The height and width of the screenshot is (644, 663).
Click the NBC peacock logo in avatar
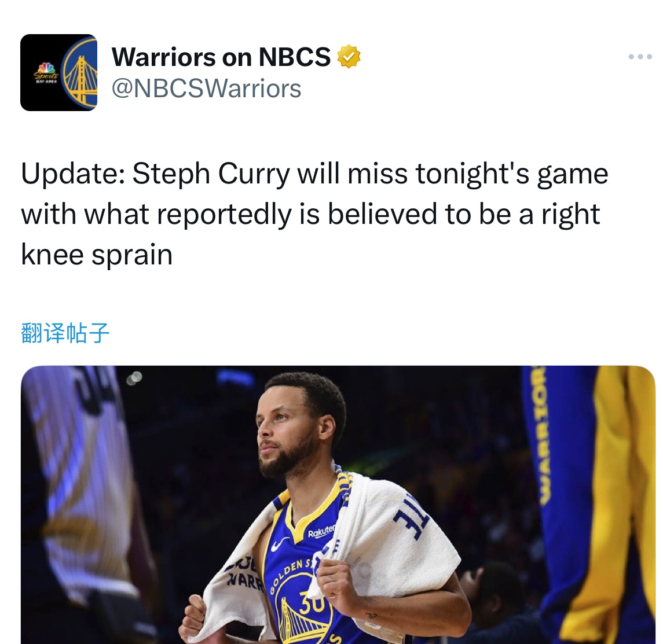point(46,72)
